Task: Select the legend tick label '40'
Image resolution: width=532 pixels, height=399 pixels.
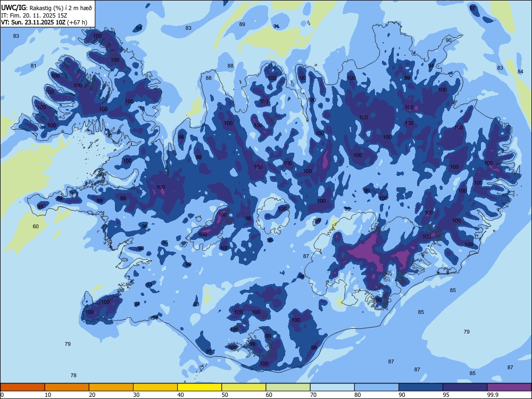Action: (x=181, y=395)
